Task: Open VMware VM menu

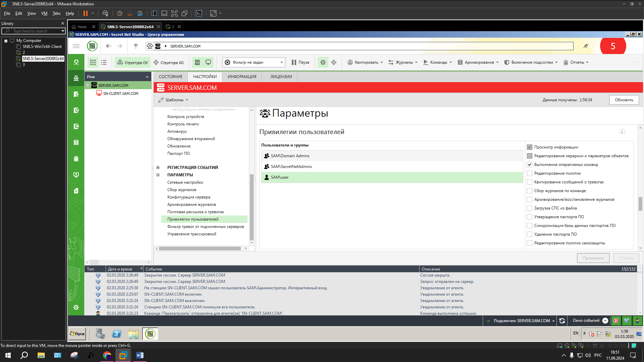Action: (x=44, y=13)
